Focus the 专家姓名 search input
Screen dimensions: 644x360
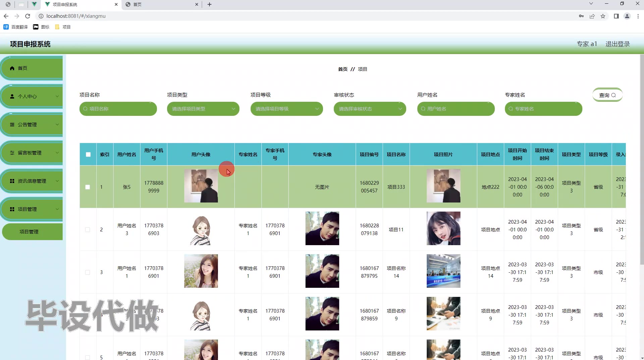pyautogui.click(x=543, y=109)
